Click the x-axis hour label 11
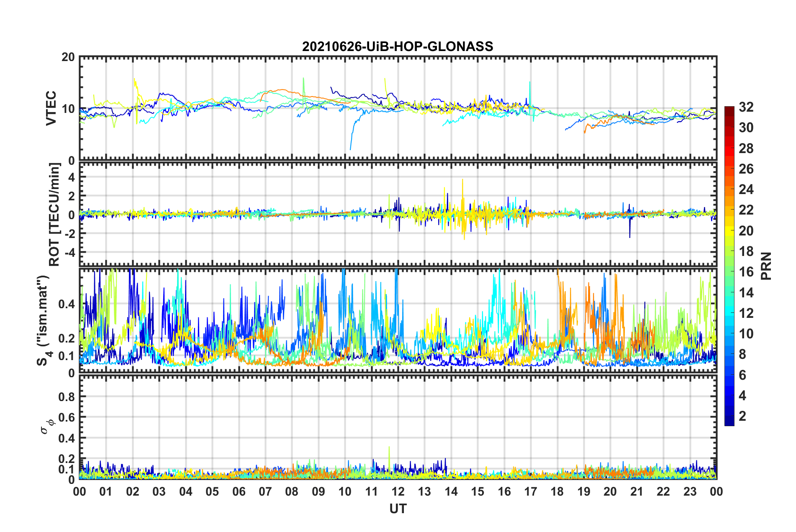The width and height of the screenshot is (796, 532). [372, 491]
